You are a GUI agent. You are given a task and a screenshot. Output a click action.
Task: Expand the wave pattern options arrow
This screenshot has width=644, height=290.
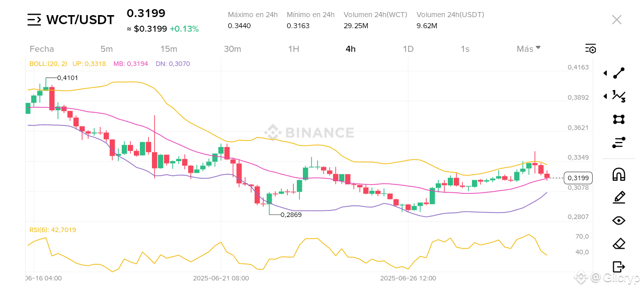click(605, 96)
